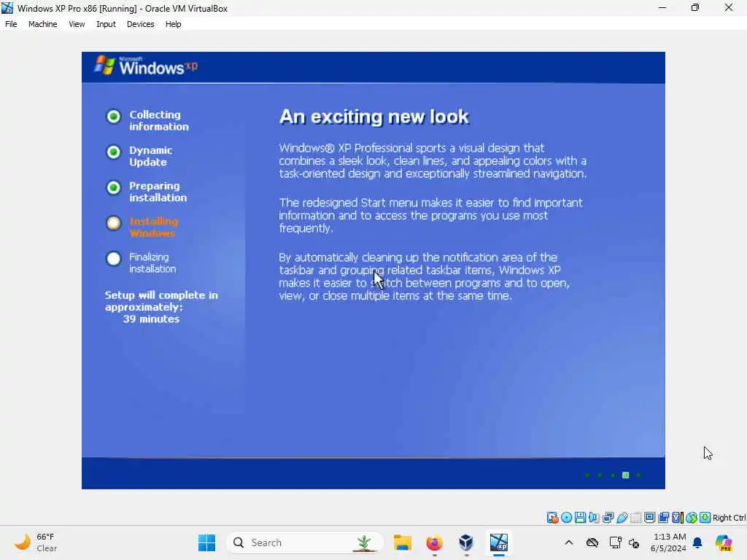
Task: Click the Right Ctrl host key label
Action: [729, 518]
